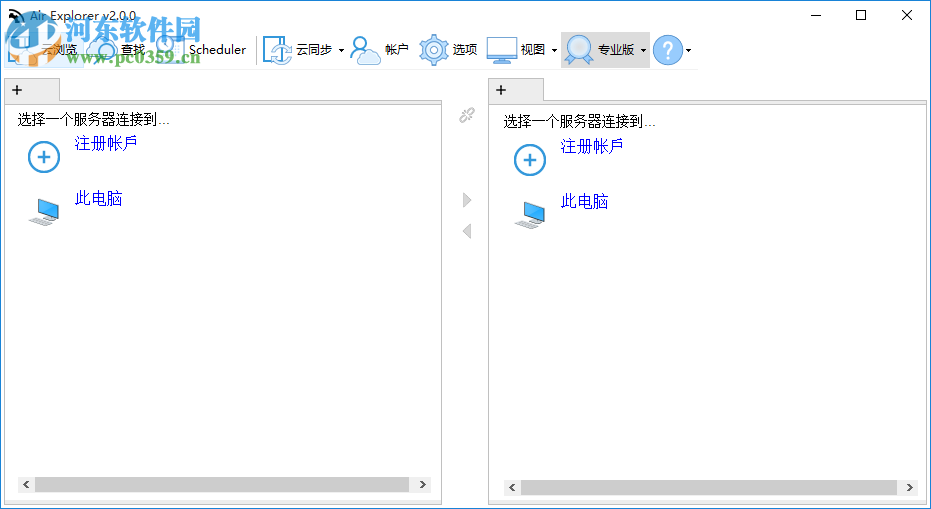Maximize the Air Explorer window
931x509 pixels.
click(861, 15)
